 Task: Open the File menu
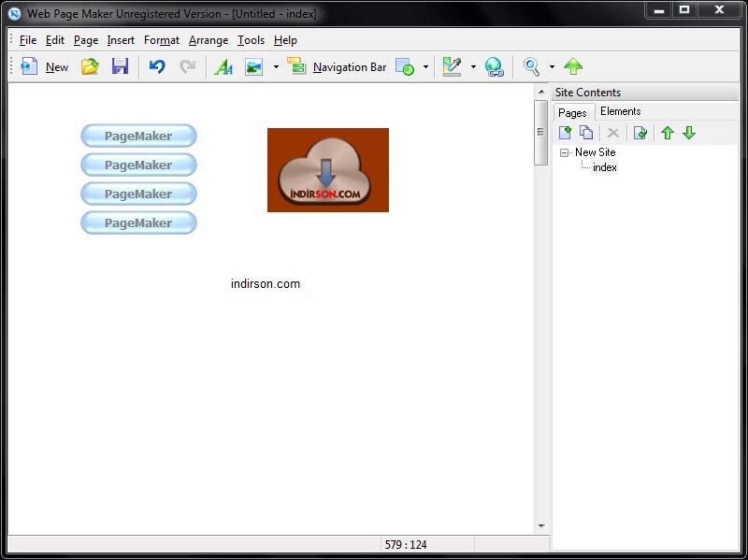click(x=28, y=40)
